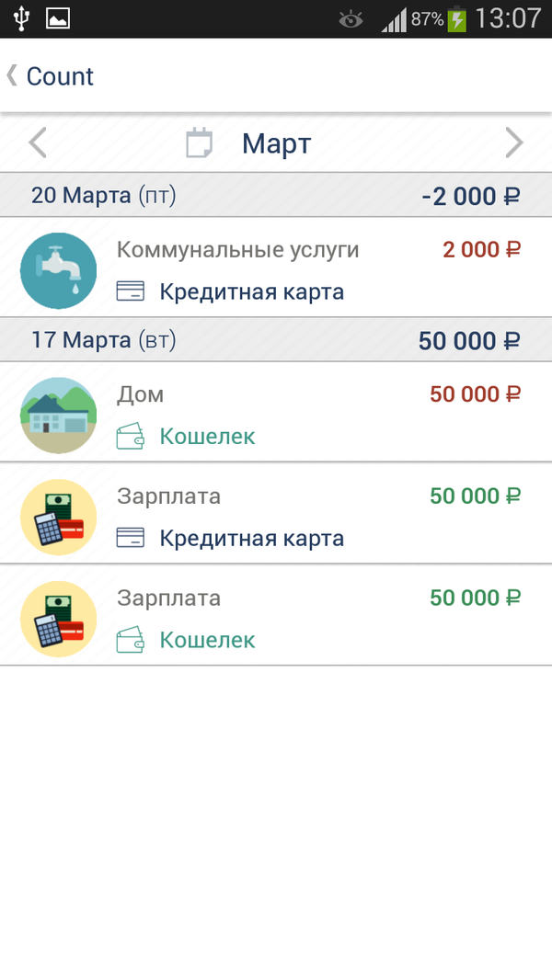Go to previous month using left chevron
The width and height of the screenshot is (552, 980).
37,142
